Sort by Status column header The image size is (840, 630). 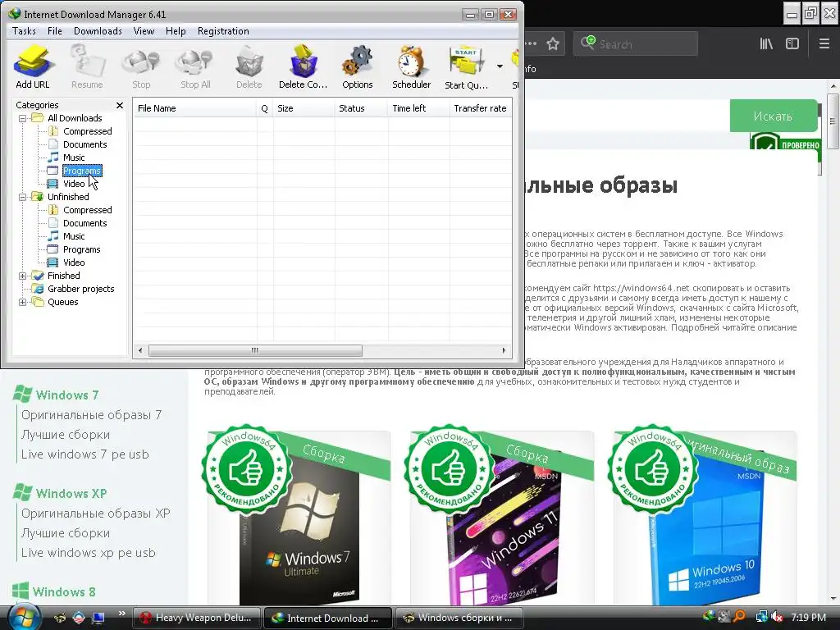[361, 108]
